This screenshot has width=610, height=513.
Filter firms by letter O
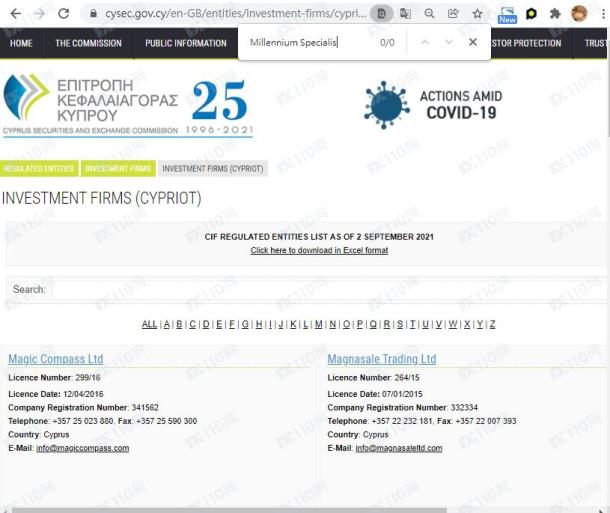(346, 324)
